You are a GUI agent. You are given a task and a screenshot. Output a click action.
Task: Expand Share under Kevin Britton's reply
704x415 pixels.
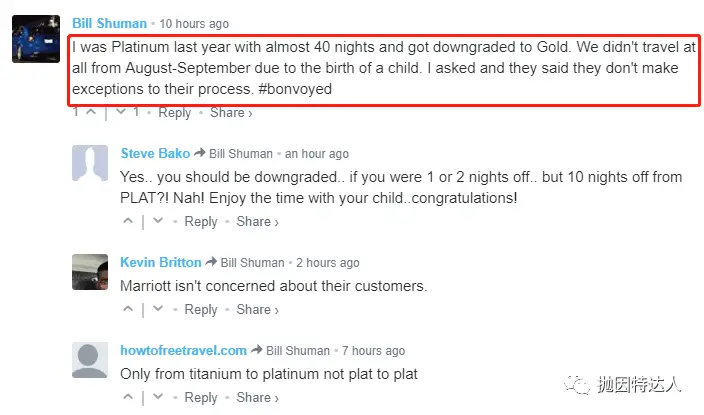pos(258,310)
